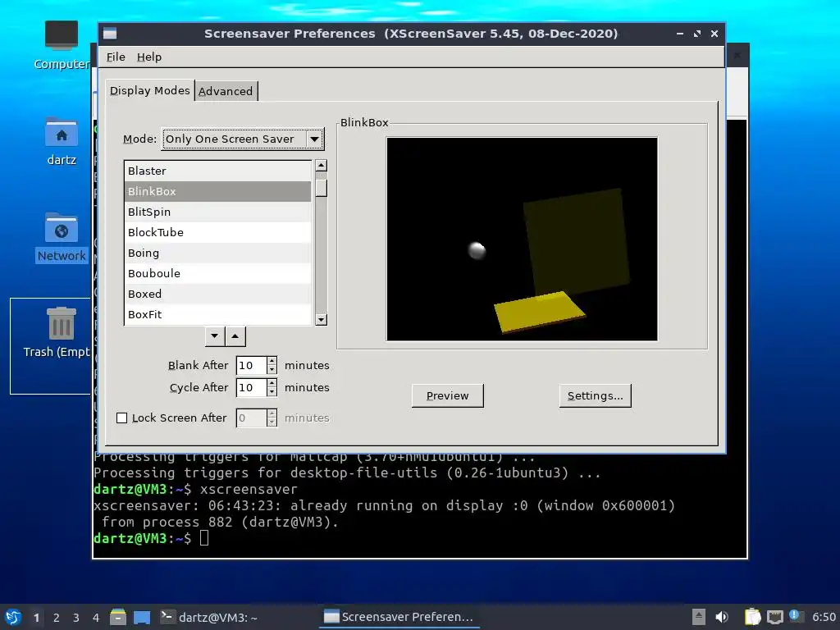
Task: Decrease Blank After minutes value
Action: (272, 370)
